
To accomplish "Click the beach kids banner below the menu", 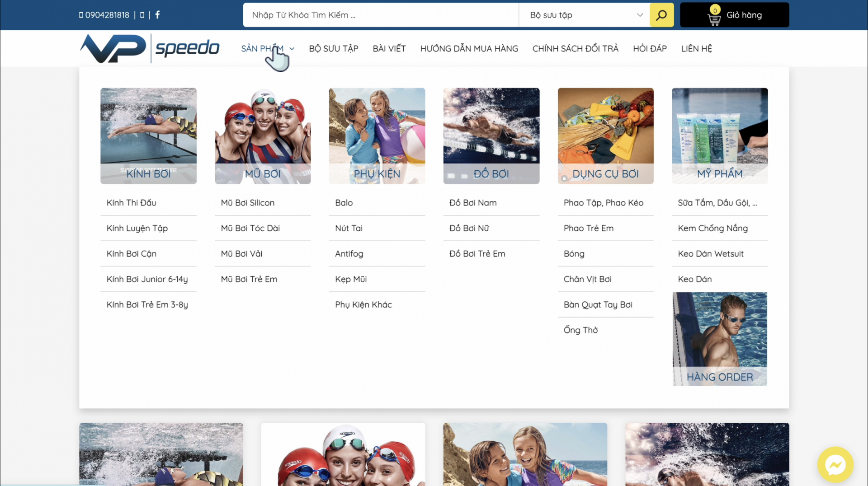I will (525, 454).
